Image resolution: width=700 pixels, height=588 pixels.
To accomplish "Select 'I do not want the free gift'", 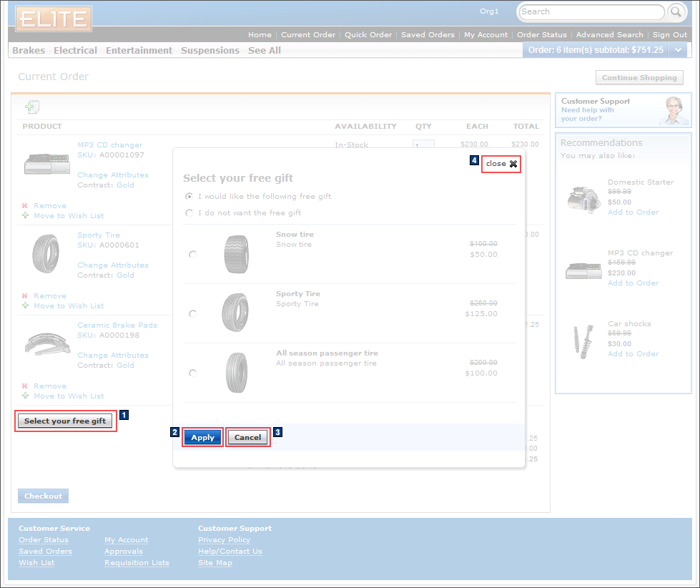I will (189, 213).
